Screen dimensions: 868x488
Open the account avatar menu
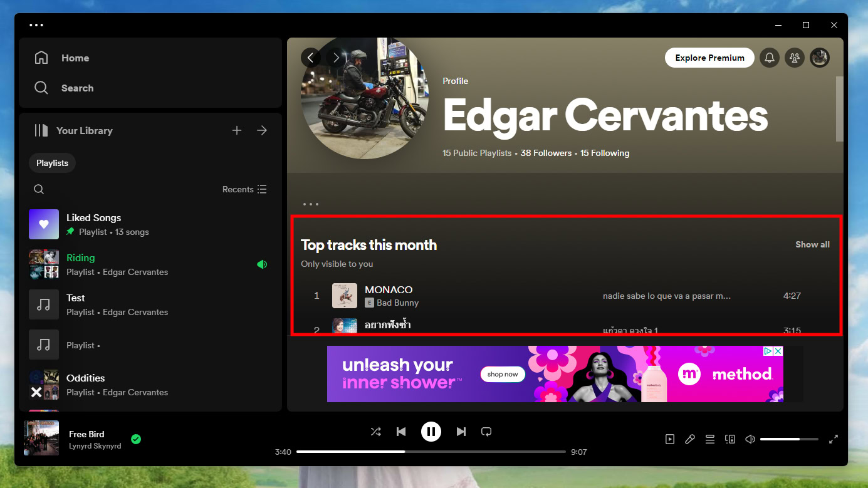point(820,58)
